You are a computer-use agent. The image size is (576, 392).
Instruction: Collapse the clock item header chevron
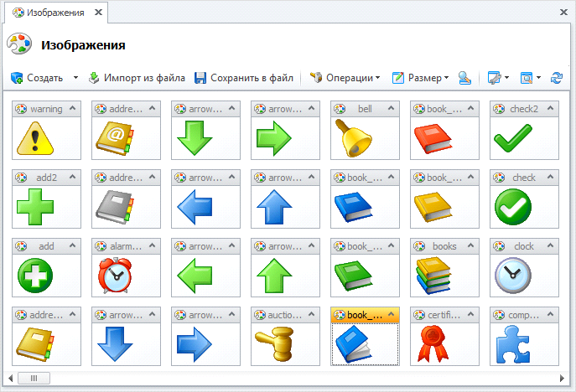552,246
